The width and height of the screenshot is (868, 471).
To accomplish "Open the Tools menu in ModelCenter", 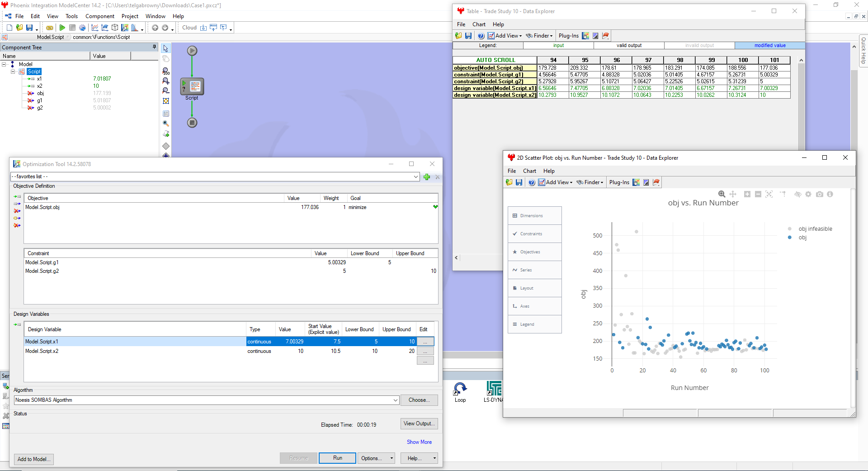I will 71,16.
